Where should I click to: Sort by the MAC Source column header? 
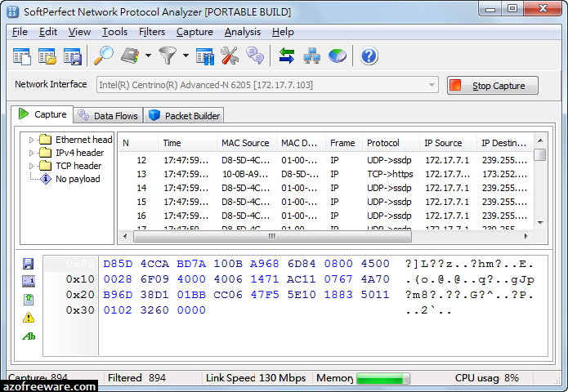point(247,143)
